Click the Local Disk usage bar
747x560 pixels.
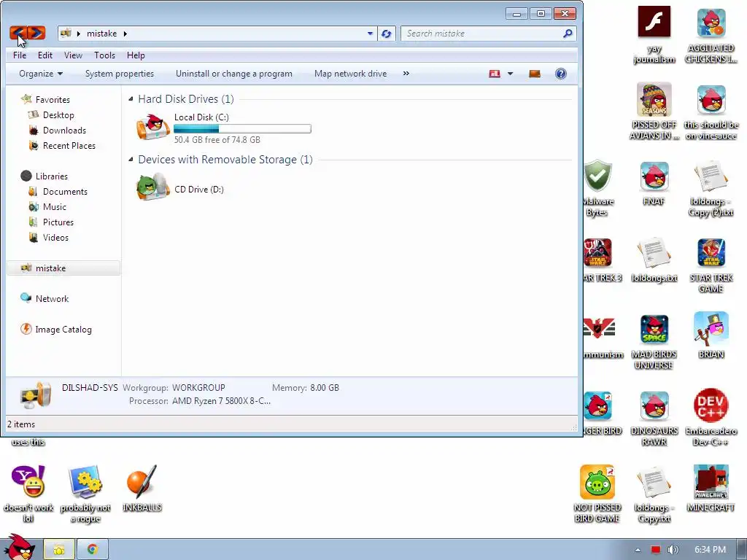coord(242,128)
